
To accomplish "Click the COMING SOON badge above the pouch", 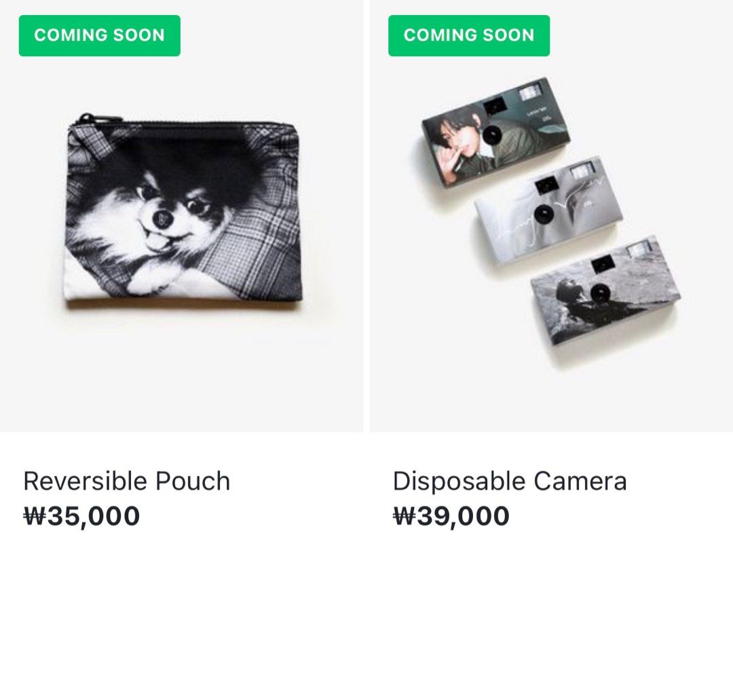I will point(100,35).
